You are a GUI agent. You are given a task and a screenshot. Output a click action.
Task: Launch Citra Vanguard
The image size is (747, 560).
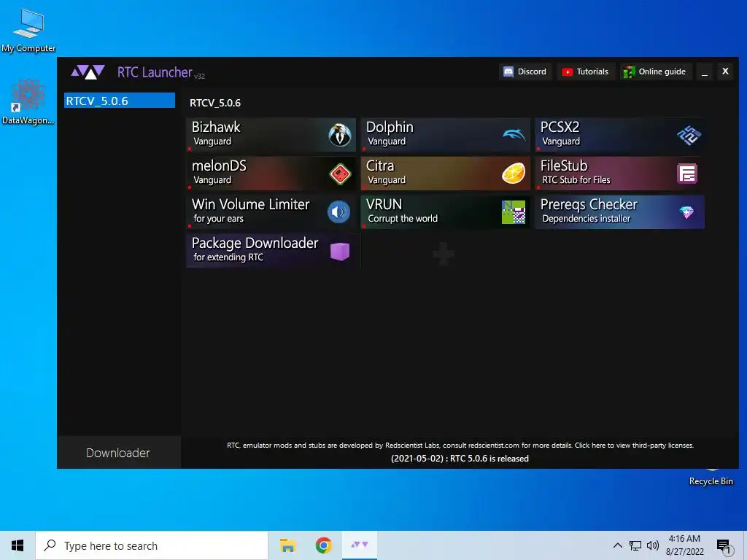(x=446, y=174)
